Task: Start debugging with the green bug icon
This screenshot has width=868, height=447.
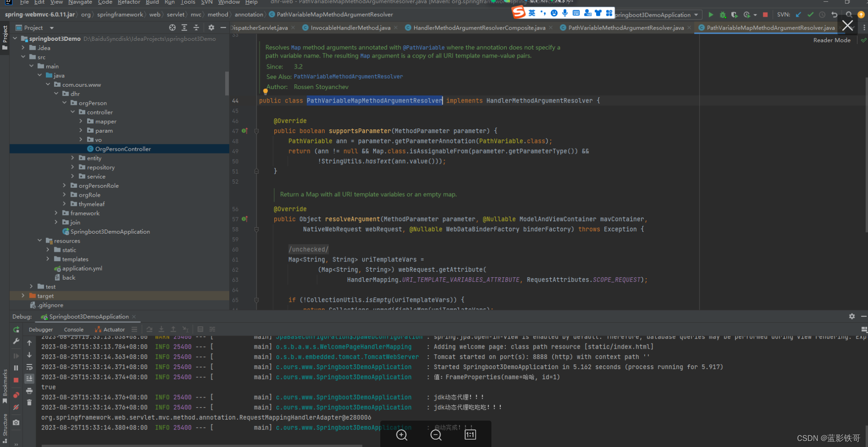Action: click(x=723, y=15)
